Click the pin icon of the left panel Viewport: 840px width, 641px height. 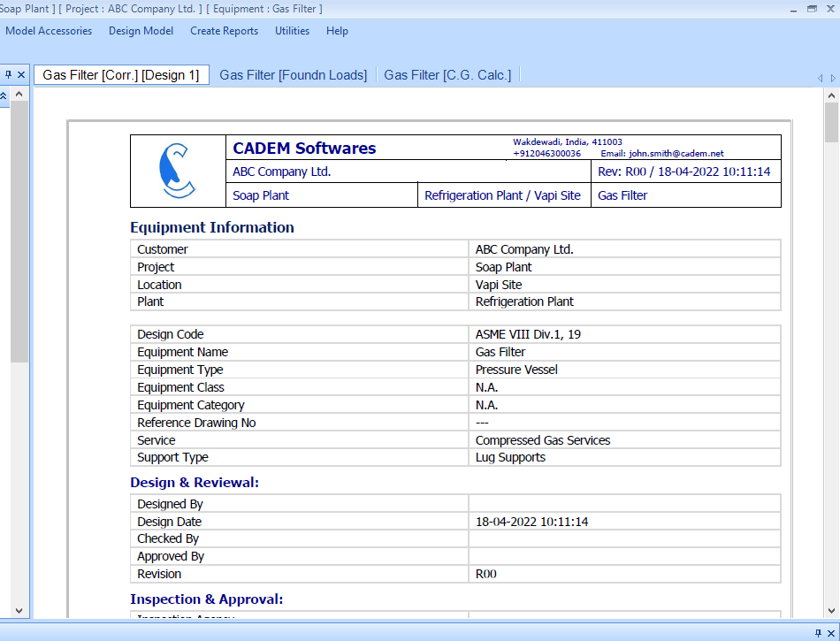[8, 75]
